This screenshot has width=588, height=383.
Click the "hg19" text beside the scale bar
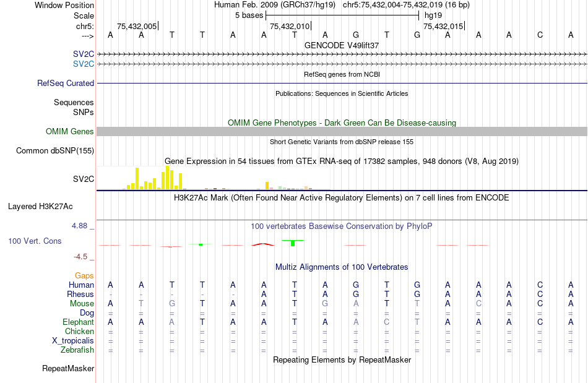click(x=433, y=15)
